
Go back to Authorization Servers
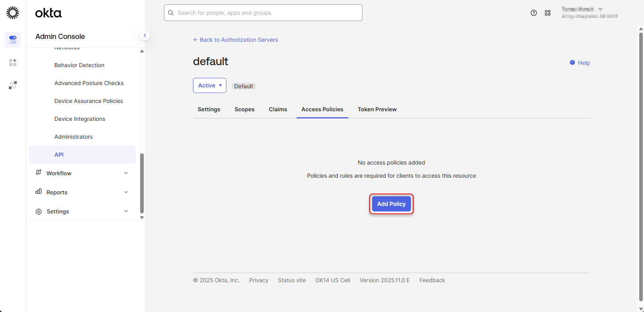coord(235,40)
